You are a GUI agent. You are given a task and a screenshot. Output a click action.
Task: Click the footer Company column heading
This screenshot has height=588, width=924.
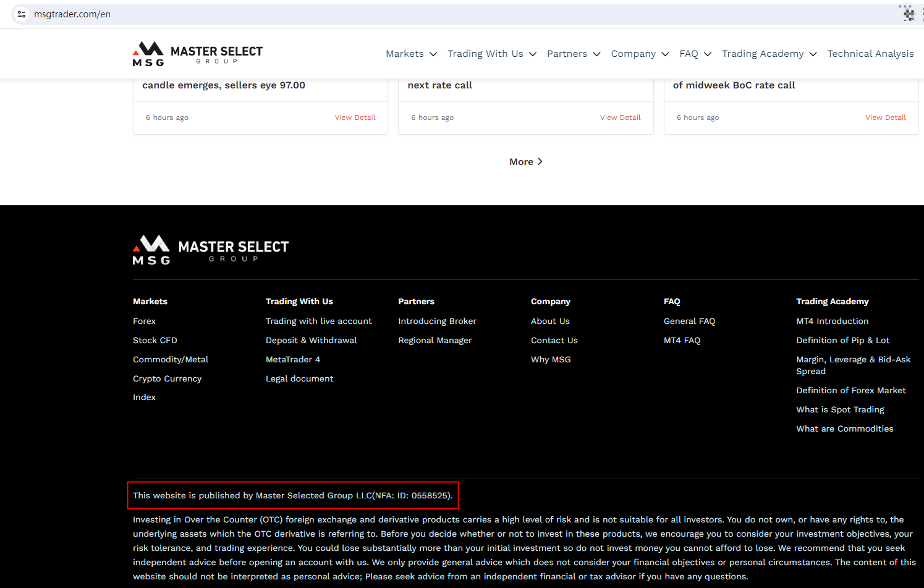551,302
